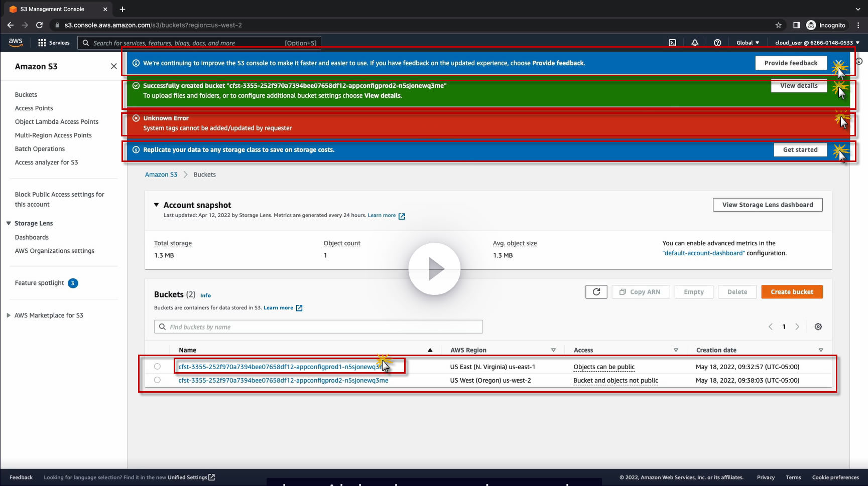Close the S3 Management Console tab
Image resolution: width=868 pixels, height=486 pixels.
(x=105, y=9)
